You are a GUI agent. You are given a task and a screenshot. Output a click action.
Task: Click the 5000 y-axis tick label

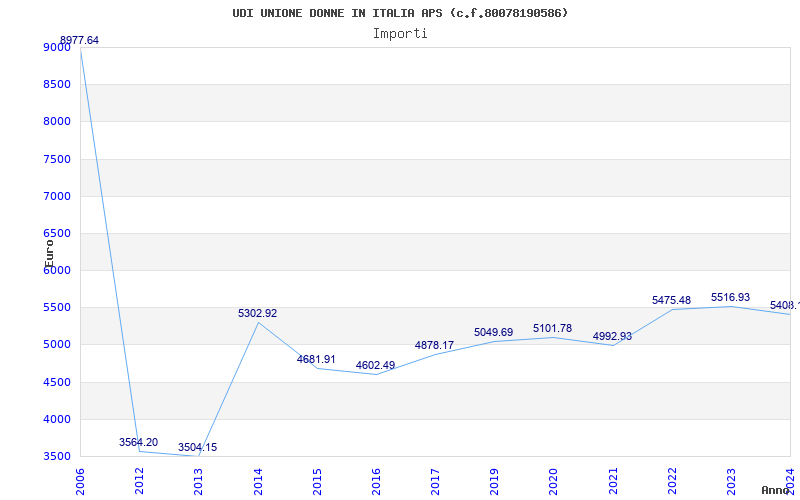(57, 345)
